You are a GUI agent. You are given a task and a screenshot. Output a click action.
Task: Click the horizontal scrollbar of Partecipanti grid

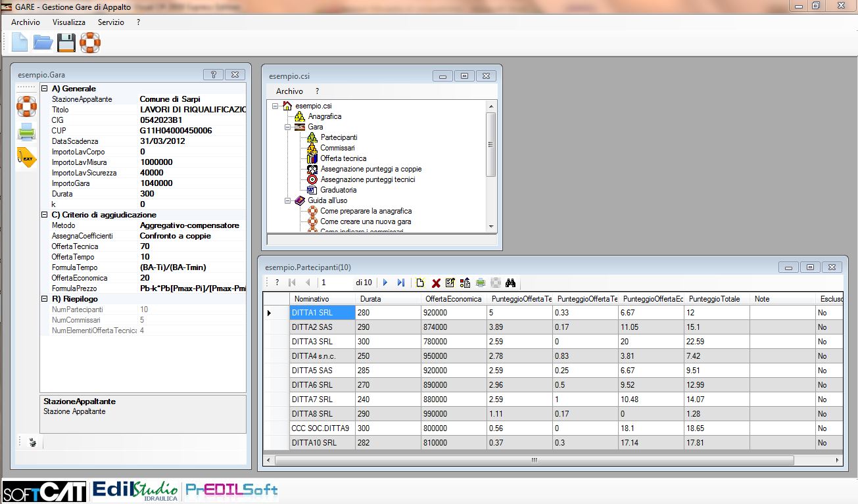[534, 460]
